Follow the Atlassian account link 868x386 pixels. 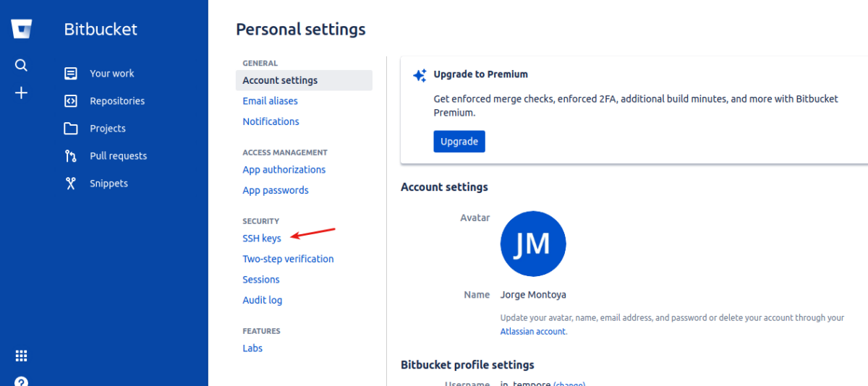[533, 332]
